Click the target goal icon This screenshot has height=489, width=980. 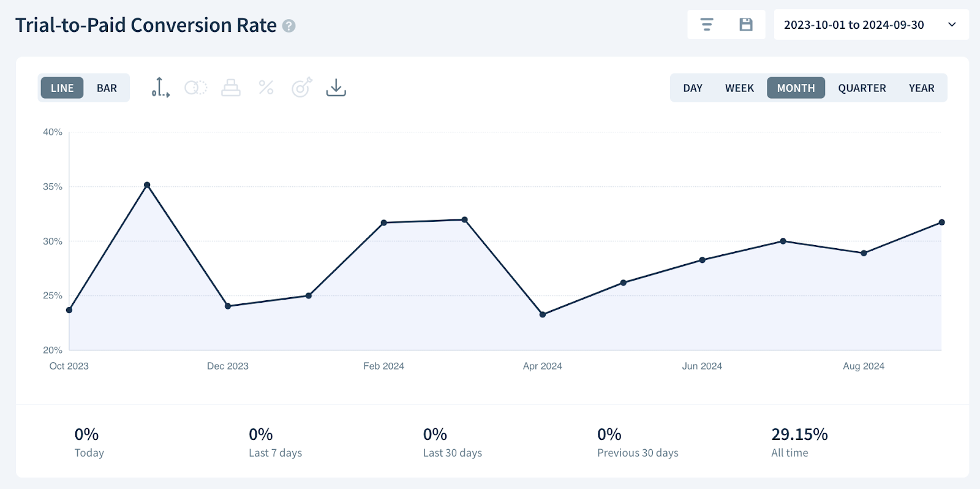301,88
